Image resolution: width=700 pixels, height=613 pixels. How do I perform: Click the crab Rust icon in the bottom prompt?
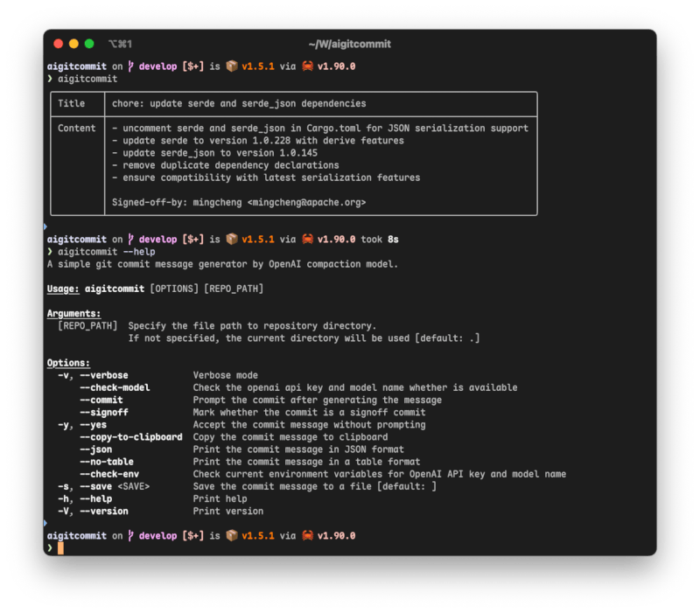(308, 535)
